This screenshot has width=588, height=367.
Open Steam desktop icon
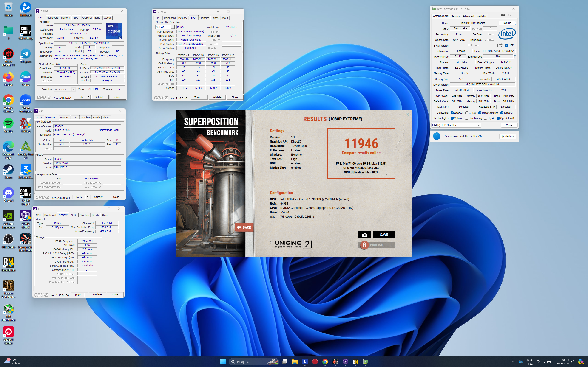9,172
